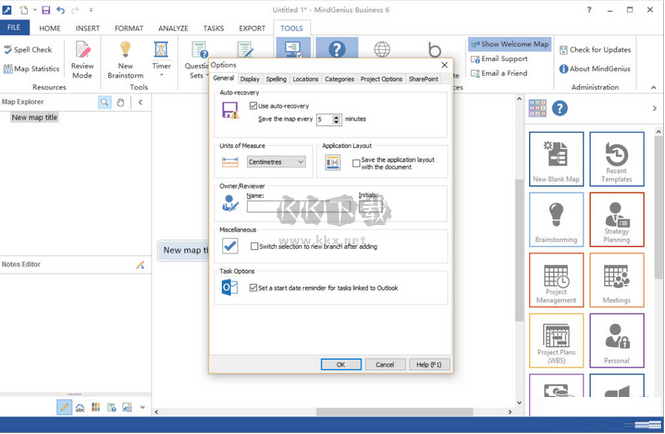Enable saving application layout with the document
The image size is (665, 434).
coord(356,162)
